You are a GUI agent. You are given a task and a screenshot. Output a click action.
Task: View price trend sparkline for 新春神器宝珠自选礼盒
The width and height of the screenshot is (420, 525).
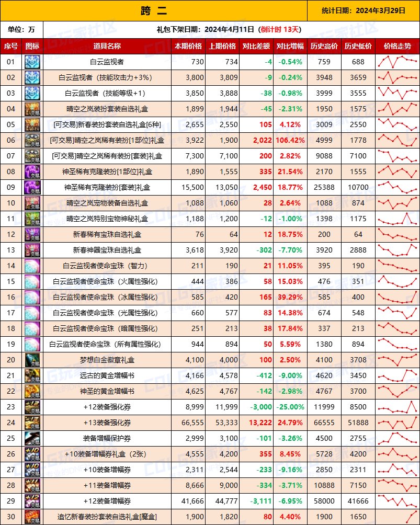coord(397,250)
